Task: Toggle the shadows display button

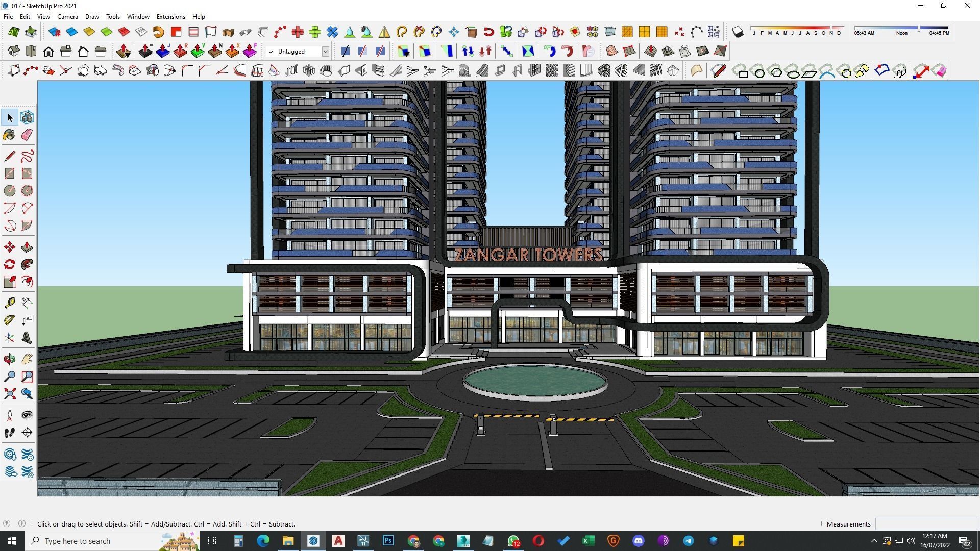Action: (738, 32)
